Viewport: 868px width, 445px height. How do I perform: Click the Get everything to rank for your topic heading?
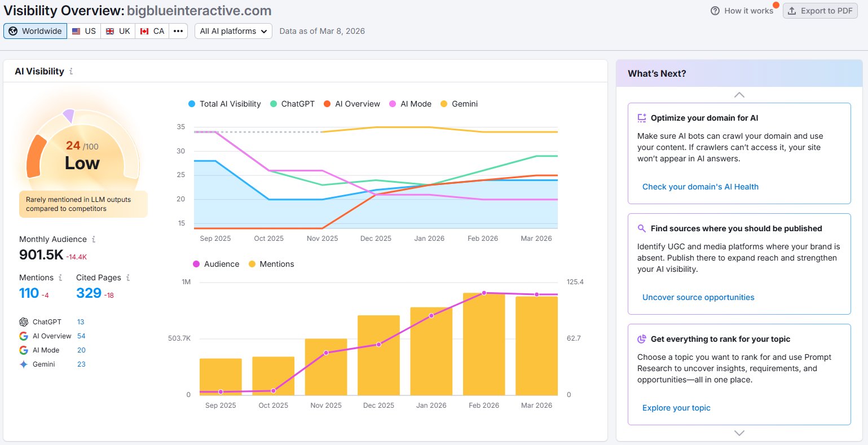point(720,339)
